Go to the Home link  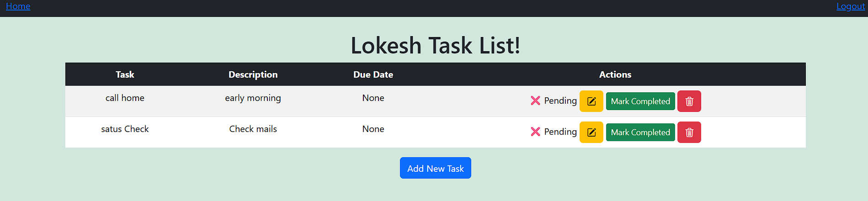point(18,6)
